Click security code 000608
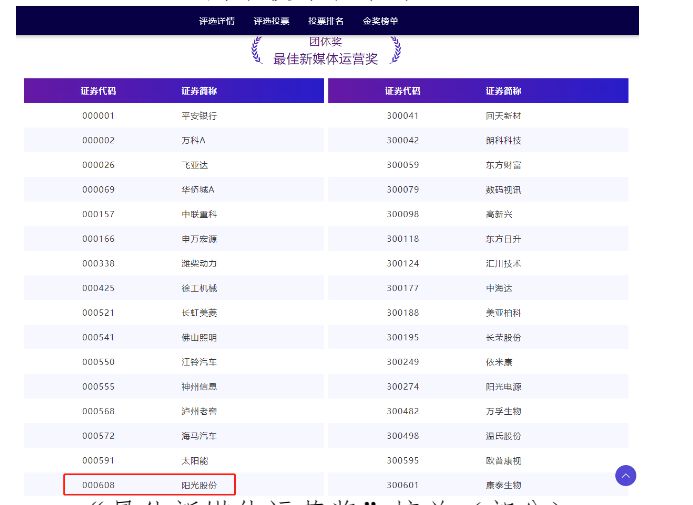Viewport: 693px width, 505px height. pos(98,485)
